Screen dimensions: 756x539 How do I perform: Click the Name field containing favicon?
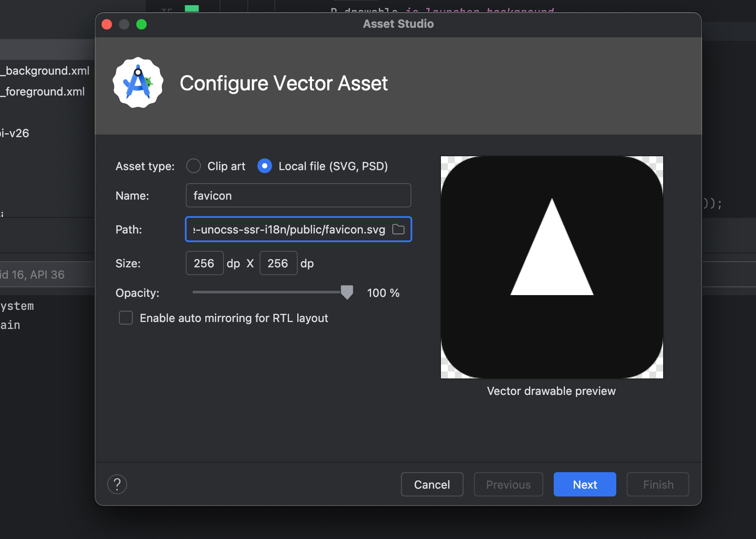(x=298, y=195)
